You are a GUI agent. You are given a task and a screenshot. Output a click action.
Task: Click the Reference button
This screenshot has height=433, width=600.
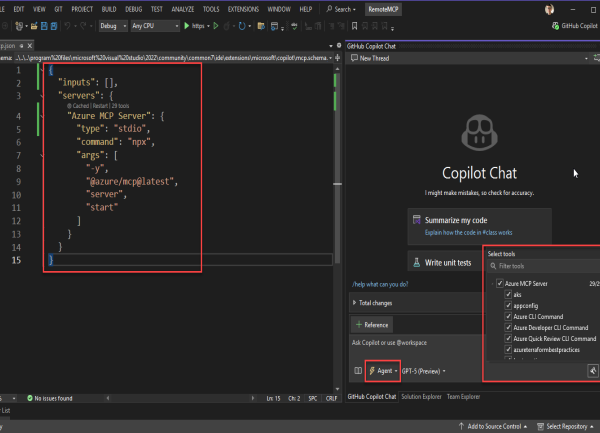click(x=372, y=325)
